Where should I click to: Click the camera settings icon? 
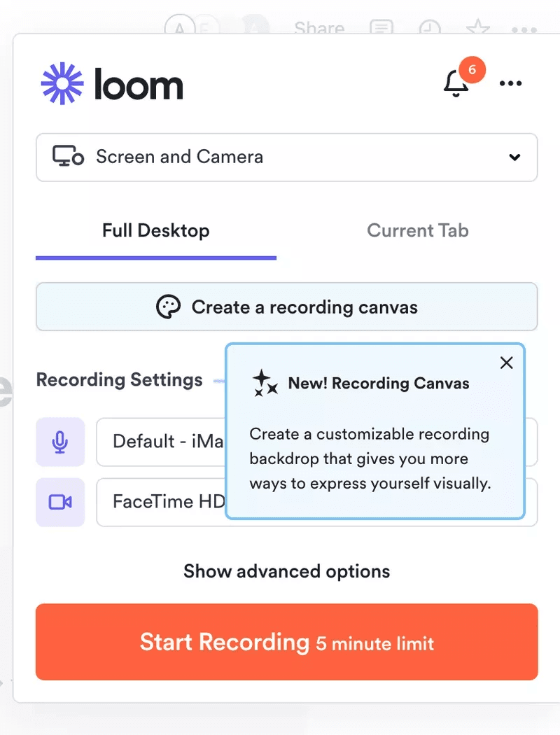tap(60, 503)
